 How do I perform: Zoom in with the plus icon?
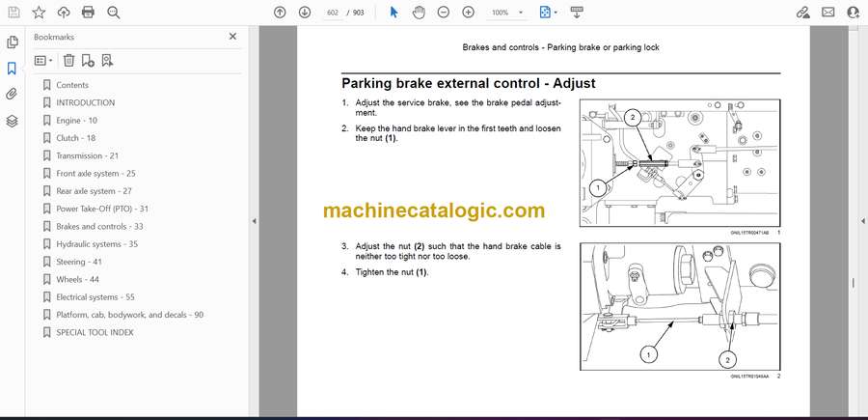(469, 13)
